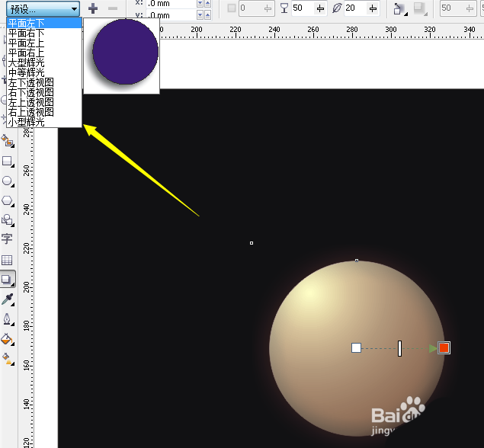Increase shadow offset y with up stepper
Image resolution: width=484 pixels, height=448 pixels.
tap(208, 14)
